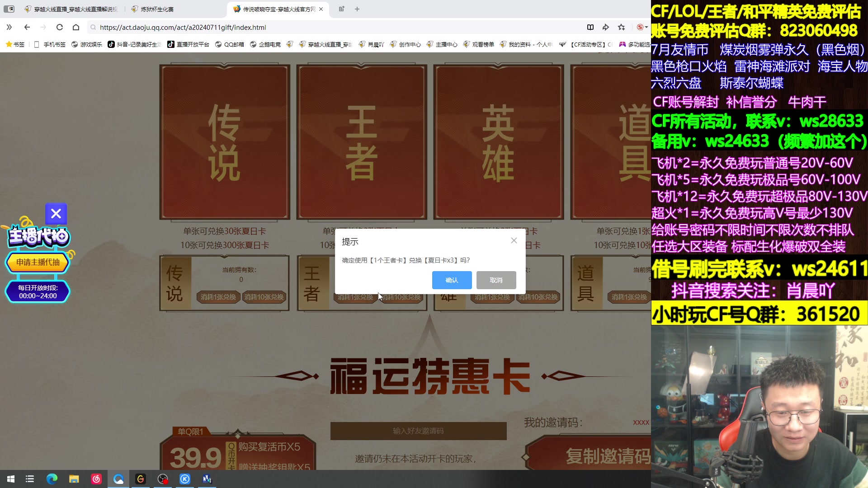Bookmark this page with star icon
The width and height of the screenshot is (868, 488).
pyautogui.click(x=622, y=27)
